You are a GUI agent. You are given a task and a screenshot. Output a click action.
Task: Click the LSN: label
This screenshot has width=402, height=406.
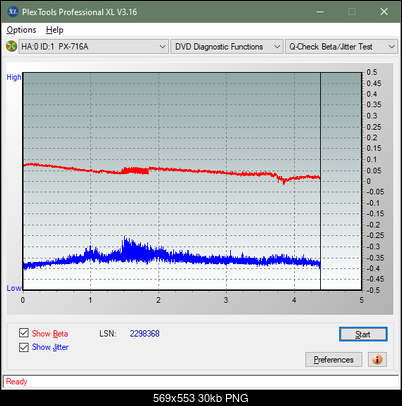(x=108, y=334)
